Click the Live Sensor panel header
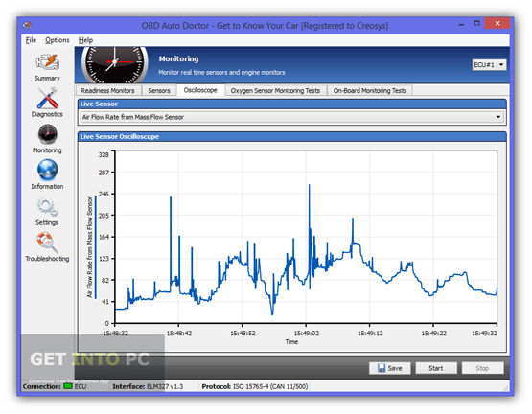 291,103
